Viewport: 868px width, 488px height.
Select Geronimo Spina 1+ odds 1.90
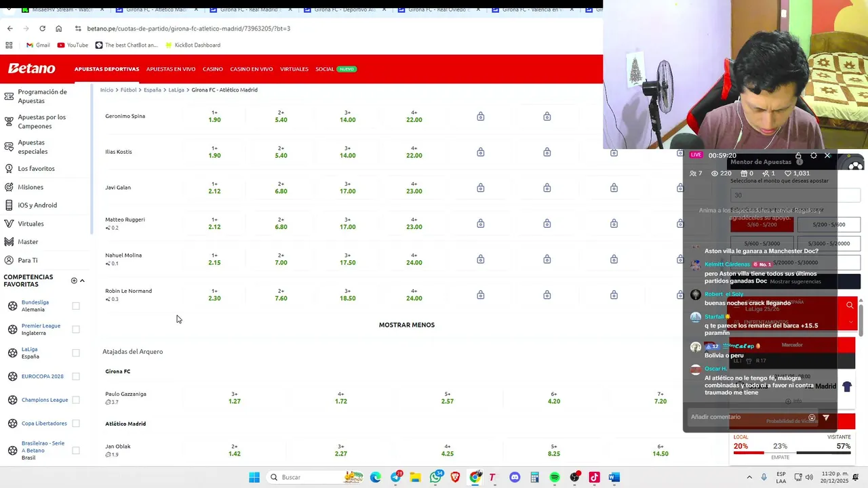(214, 116)
